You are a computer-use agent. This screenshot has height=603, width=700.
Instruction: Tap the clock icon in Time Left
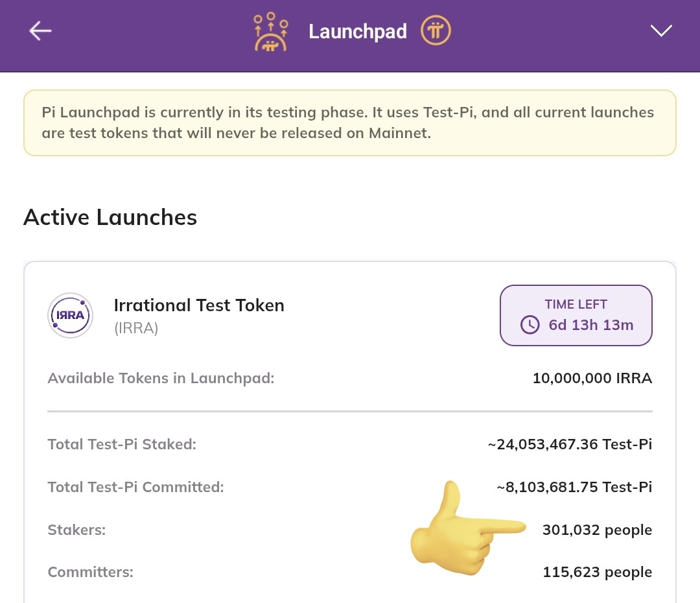pos(530,325)
